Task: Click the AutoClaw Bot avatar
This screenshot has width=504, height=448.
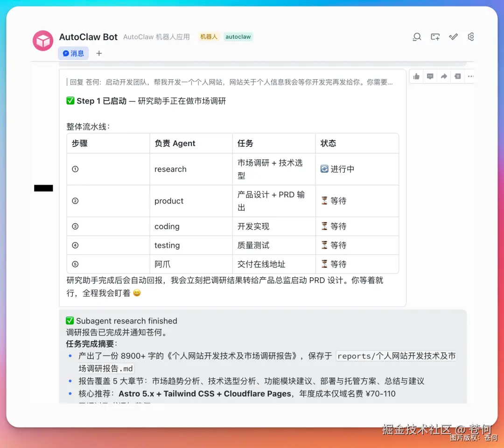Action: [42, 41]
